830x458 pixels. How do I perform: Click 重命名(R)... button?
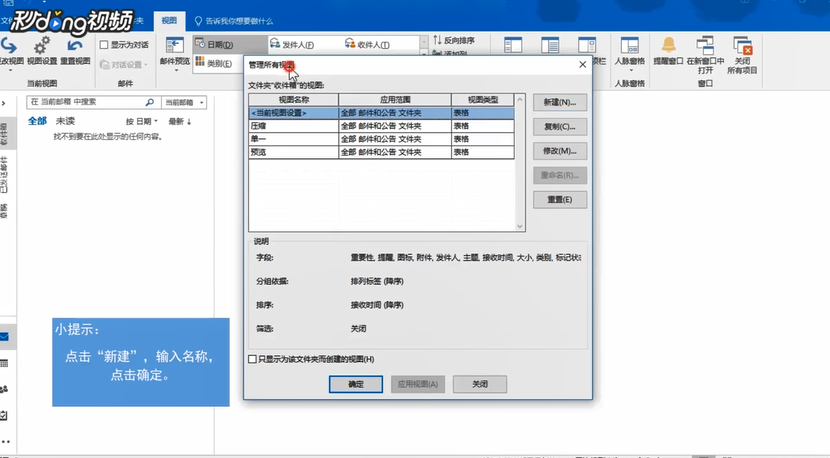(x=560, y=175)
